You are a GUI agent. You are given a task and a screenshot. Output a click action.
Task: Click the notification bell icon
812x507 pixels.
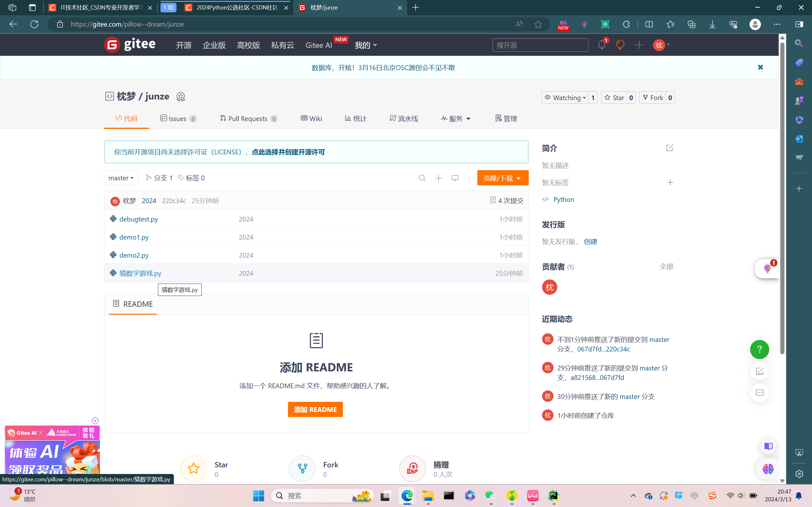point(601,45)
